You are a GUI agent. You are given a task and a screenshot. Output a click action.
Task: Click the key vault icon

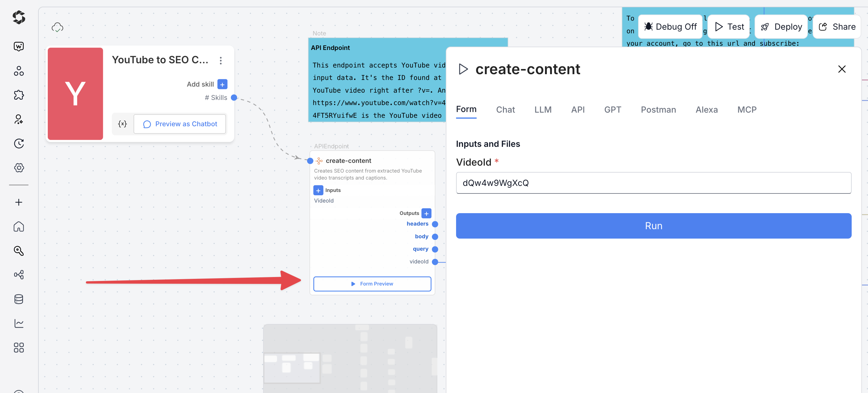click(19, 251)
